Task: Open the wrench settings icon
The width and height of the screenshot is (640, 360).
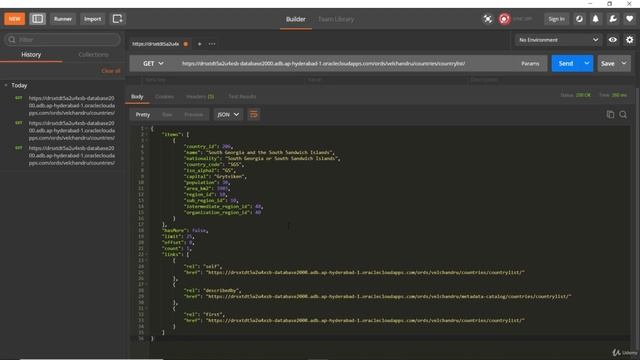Action: click(613, 19)
